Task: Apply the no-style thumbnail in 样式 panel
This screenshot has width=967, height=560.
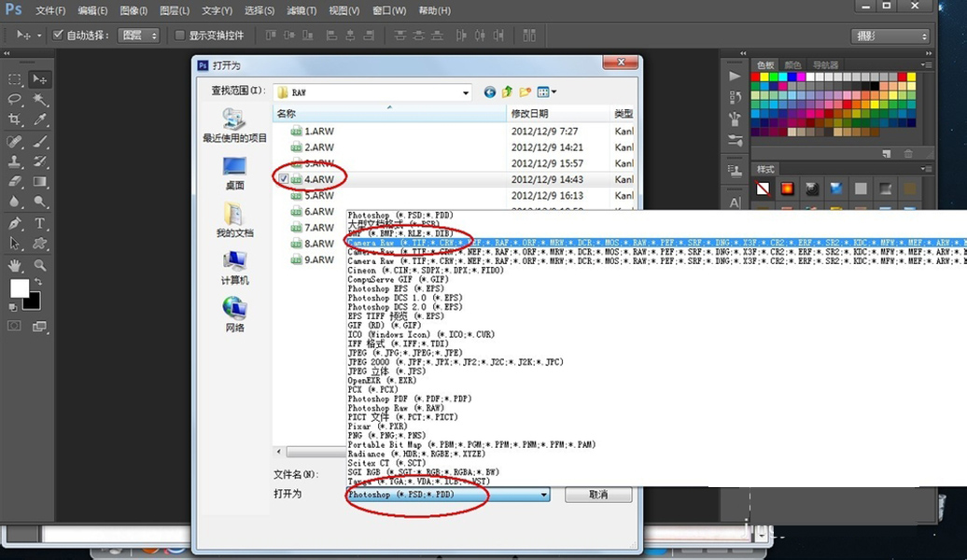Action: [x=763, y=189]
